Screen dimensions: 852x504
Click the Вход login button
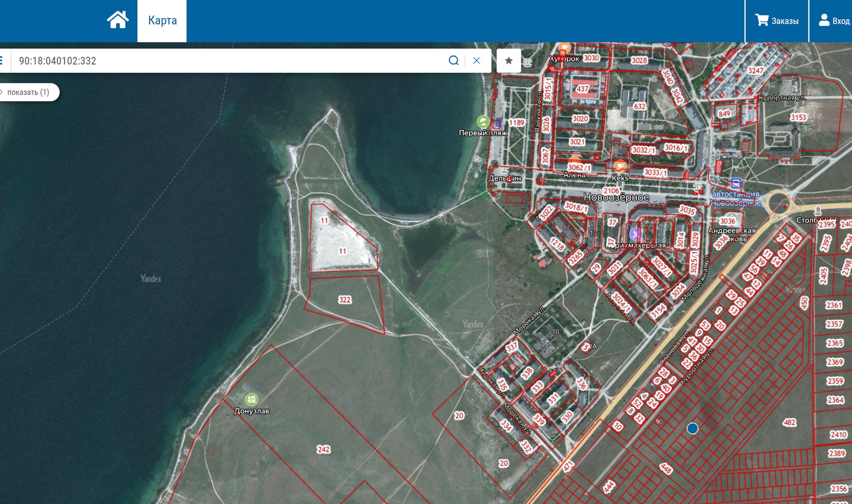tap(834, 21)
